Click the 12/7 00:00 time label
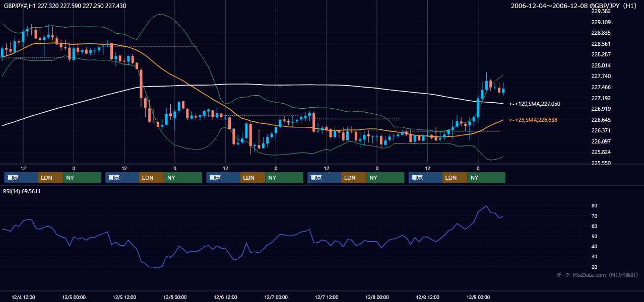644x302 pixels. click(x=276, y=297)
